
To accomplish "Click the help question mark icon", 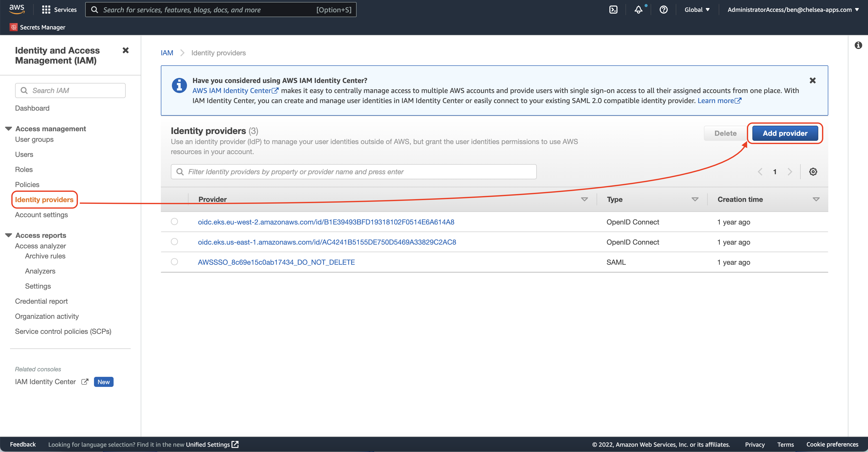I will [663, 10].
